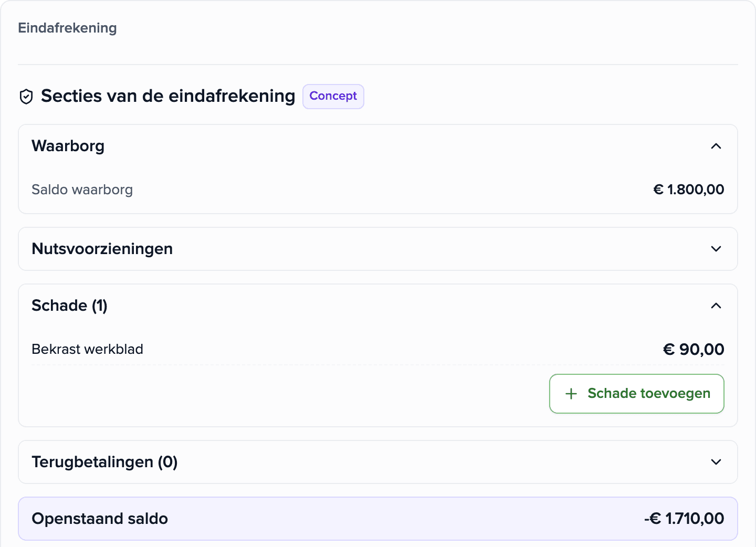
Task: Collapse the Schade (1) section chevron
Action: click(x=716, y=306)
